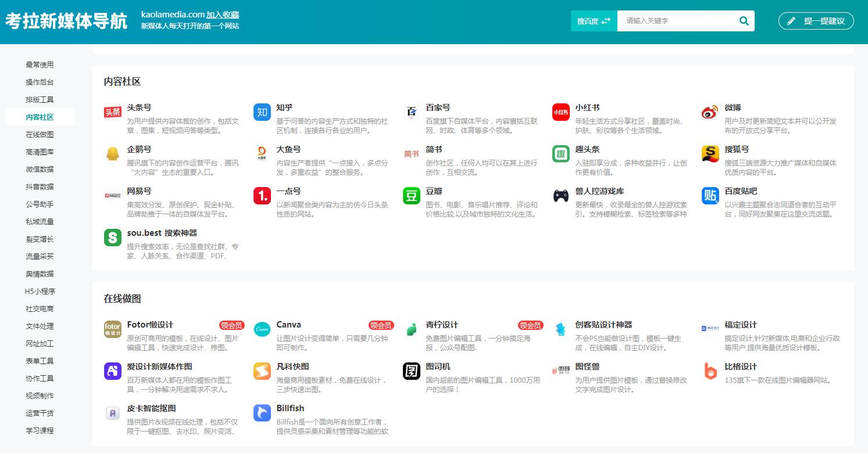Screen dimensions: 868x453
Task: Open the 大鱼号 icon
Action: pyautogui.click(x=262, y=154)
